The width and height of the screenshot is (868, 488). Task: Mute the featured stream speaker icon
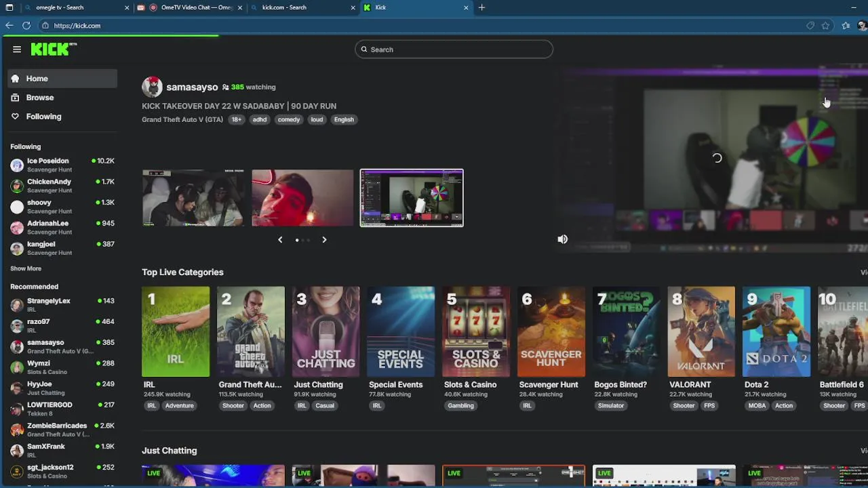pos(562,239)
